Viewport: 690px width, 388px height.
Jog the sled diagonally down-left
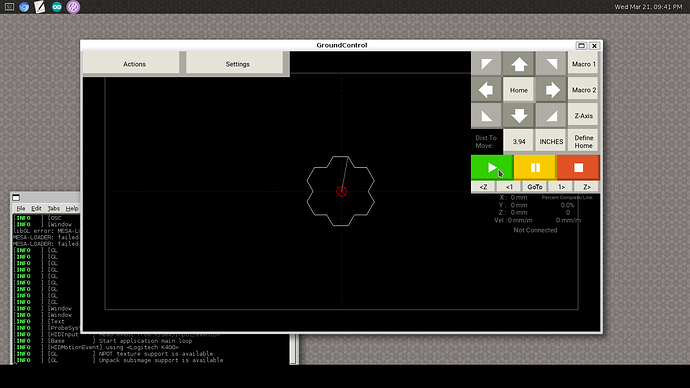486,116
